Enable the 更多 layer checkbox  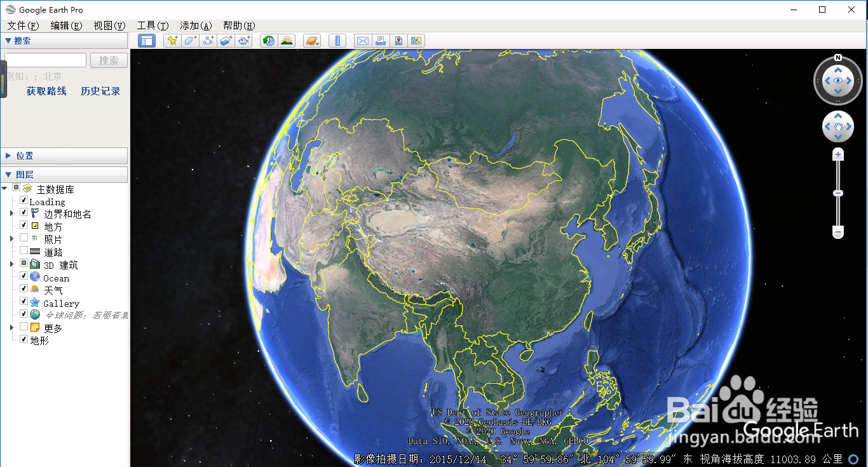tap(24, 327)
